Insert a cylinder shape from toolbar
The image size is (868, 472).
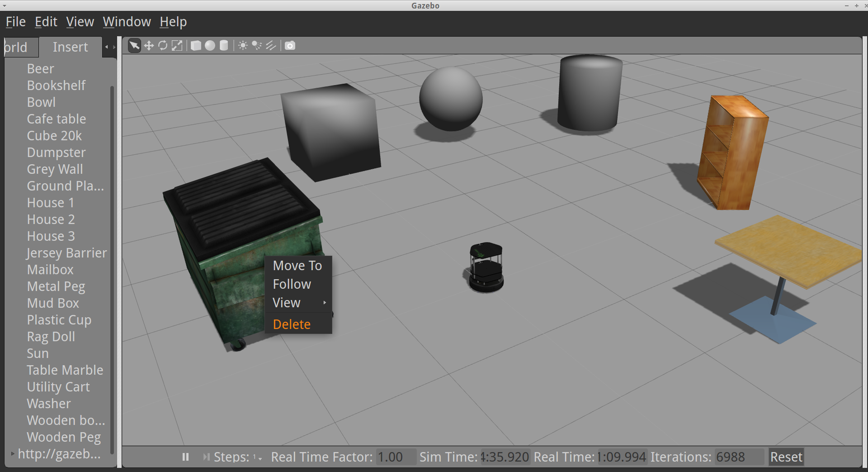224,46
